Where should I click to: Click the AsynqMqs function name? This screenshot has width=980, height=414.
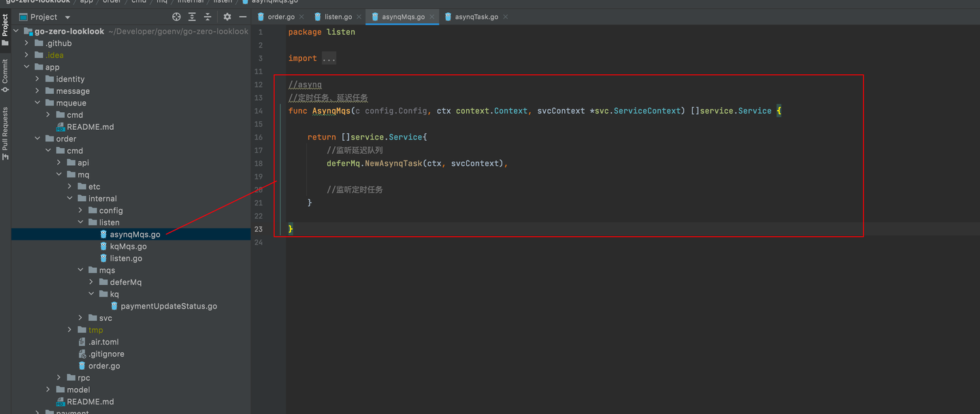click(x=331, y=111)
